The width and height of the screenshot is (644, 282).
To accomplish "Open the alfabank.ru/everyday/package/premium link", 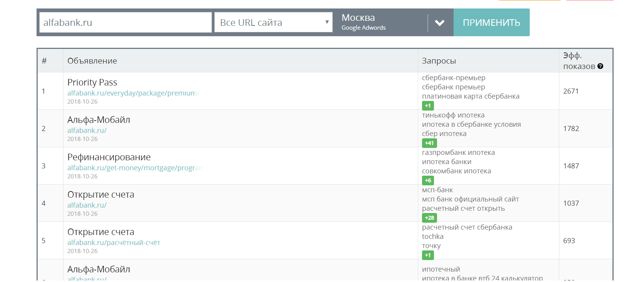I will pyautogui.click(x=133, y=93).
